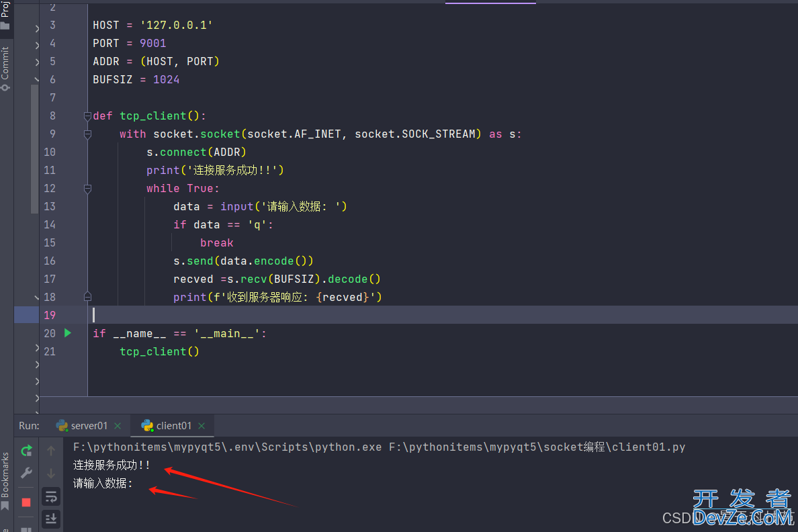The width and height of the screenshot is (798, 532).
Task: Click '连接服务成功!!' console output line
Action: tap(112, 465)
